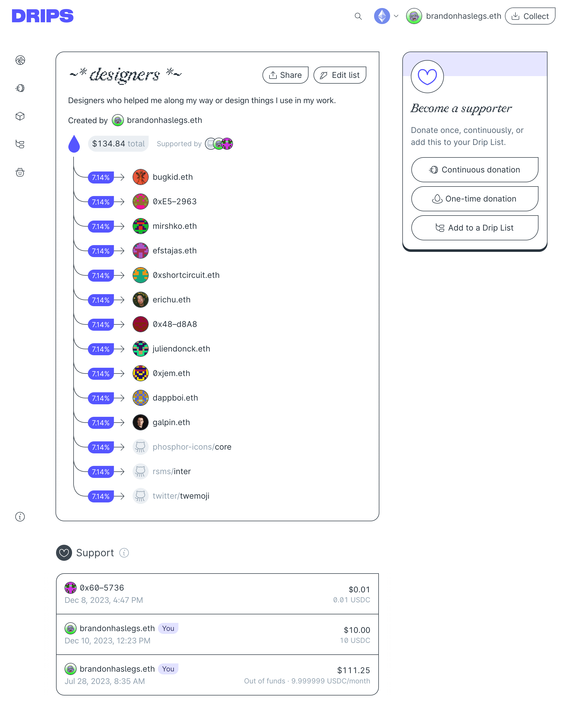
Task: Click the info icon beside Support heading
Action: point(124,553)
